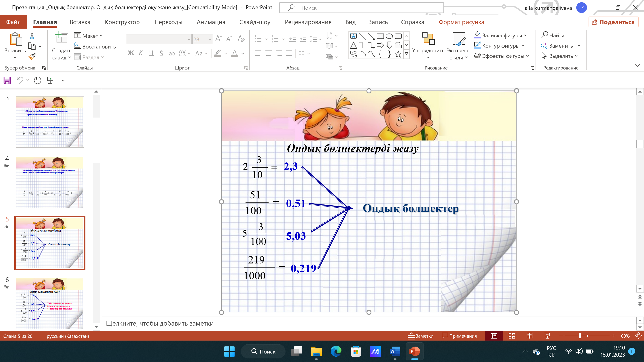Expand Заливка фигуры fill options
644x362 pixels.
(525, 36)
